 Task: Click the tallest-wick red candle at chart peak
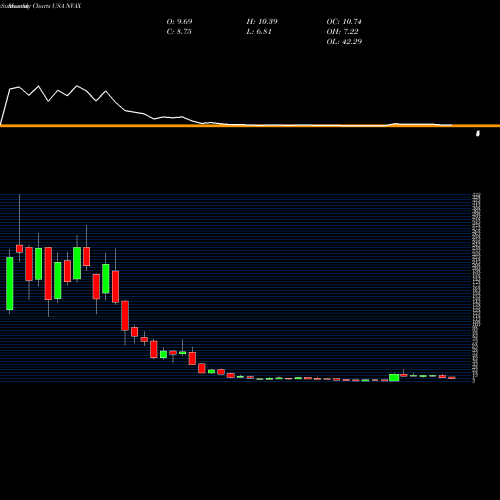tap(19, 249)
